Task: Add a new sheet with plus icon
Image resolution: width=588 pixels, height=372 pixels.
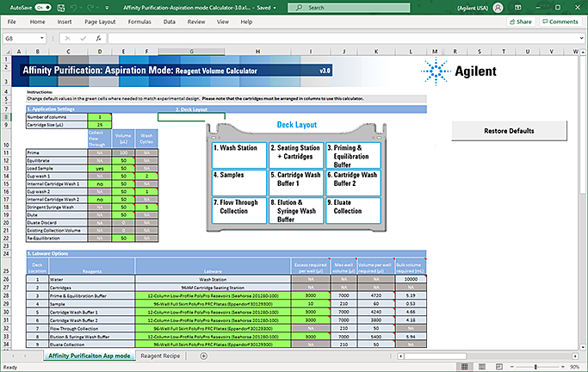Action: click(x=204, y=356)
